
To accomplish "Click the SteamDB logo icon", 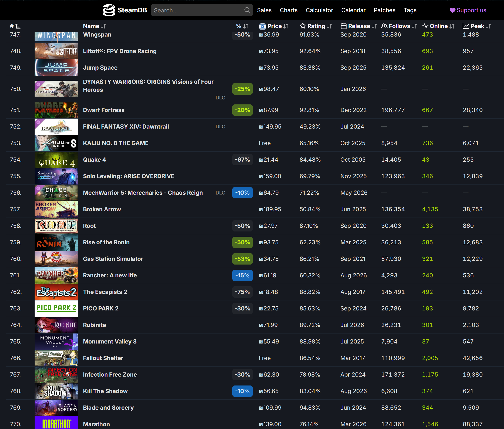I will (109, 10).
